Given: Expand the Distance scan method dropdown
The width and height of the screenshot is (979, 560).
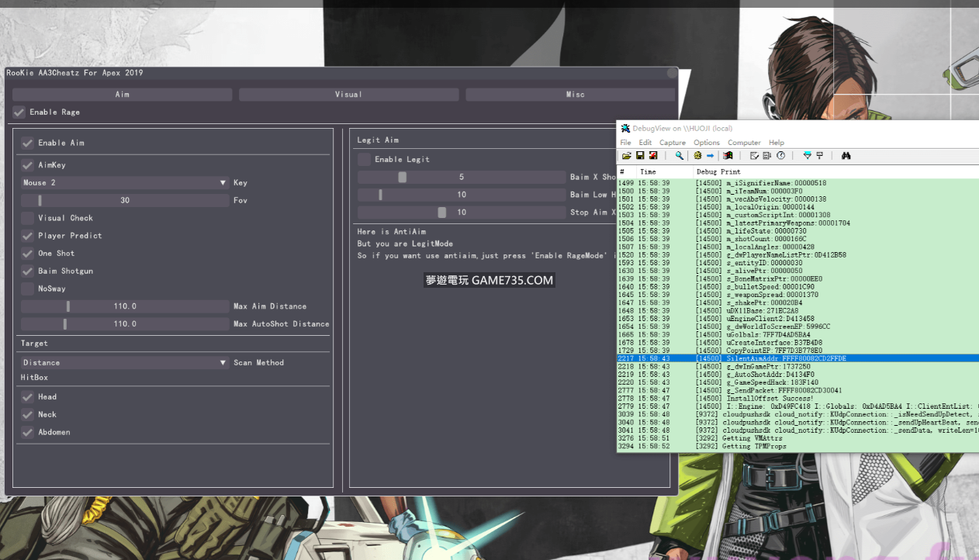Looking at the screenshot, I should click(124, 362).
